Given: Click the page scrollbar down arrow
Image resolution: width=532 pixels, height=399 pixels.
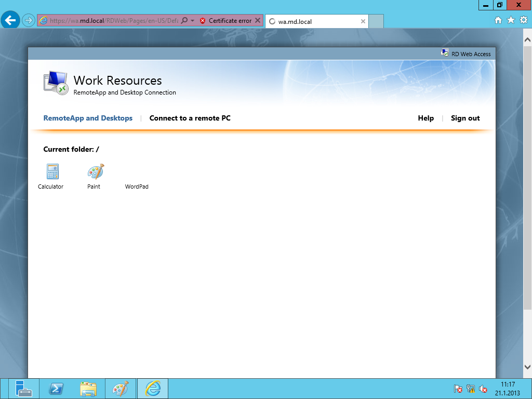Looking at the screenshot, I should point(527,367).
